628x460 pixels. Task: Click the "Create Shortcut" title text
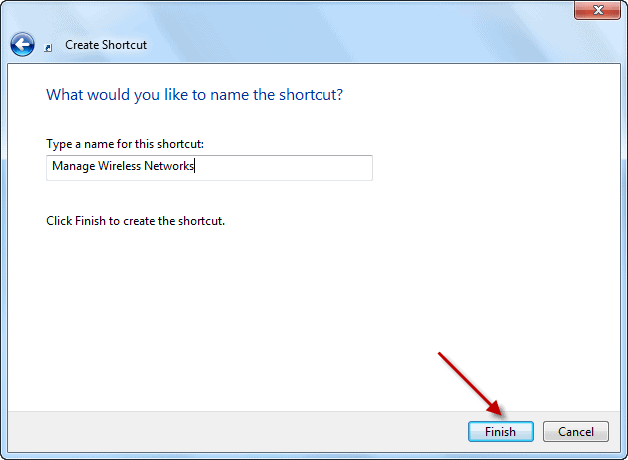pyautogui.click(x=104, y=45)
